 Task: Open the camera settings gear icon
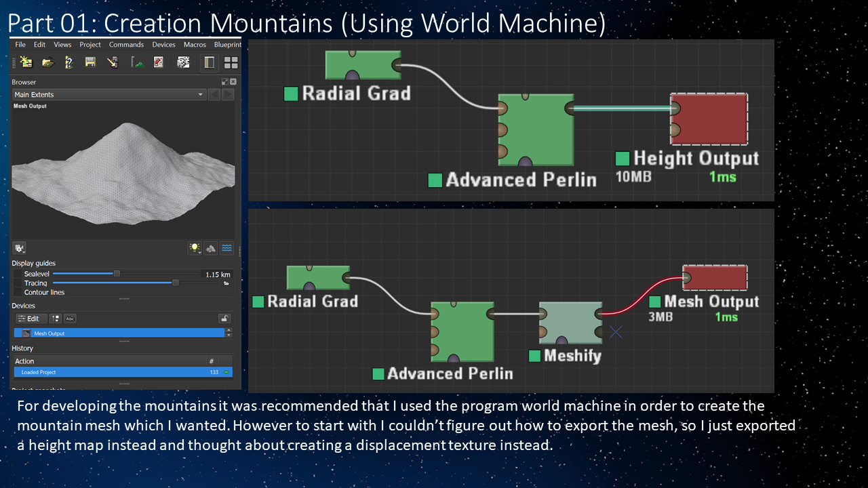tap(20, 248)
